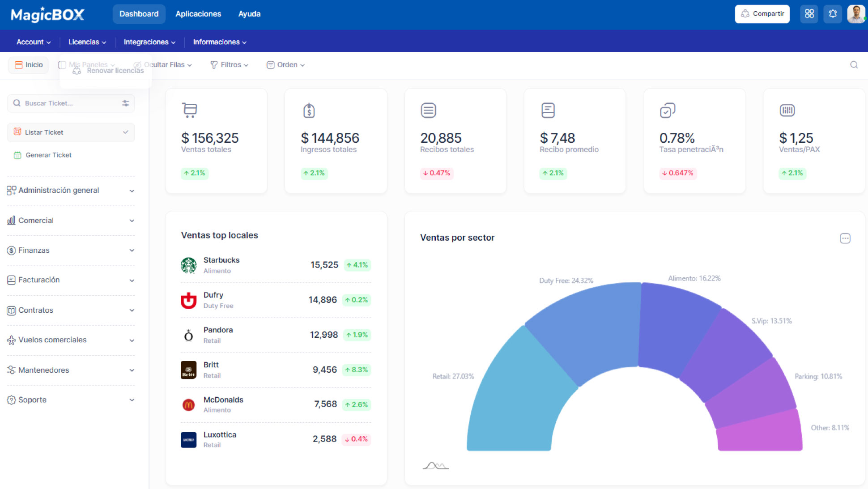
Task: Click the Dufry 14,896 sales value
Action: pyautogui.click(x=323, y=300)
